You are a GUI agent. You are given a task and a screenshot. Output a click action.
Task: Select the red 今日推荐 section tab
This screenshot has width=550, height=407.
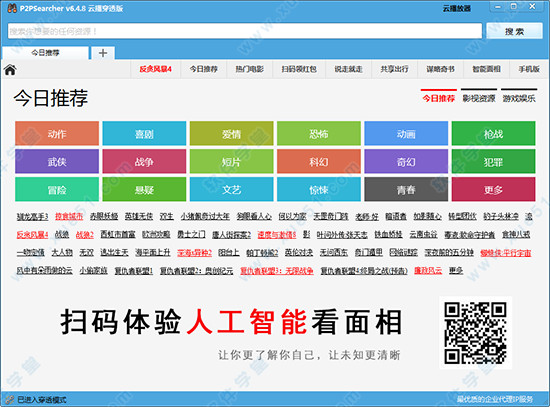click(x=438, y=98)
